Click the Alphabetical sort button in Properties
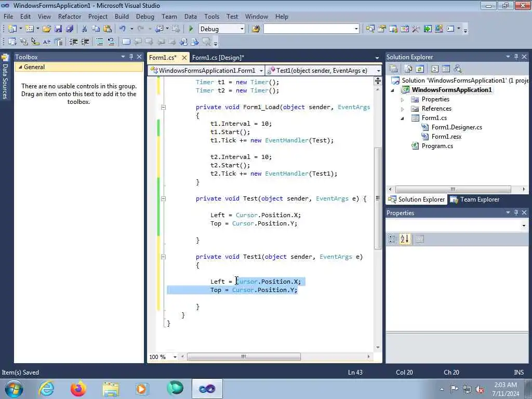532x399 pixels. coord(404,239)
